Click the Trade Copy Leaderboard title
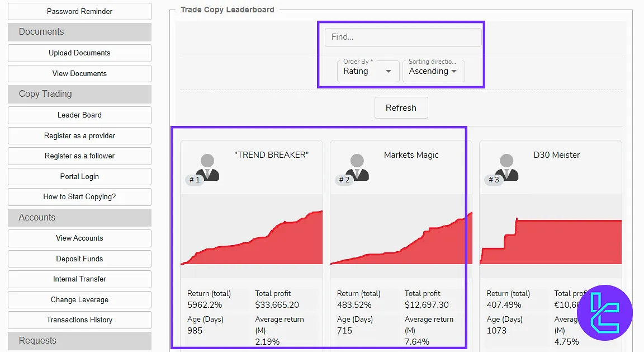The image size is (644, 352). (x=228, y=10)
